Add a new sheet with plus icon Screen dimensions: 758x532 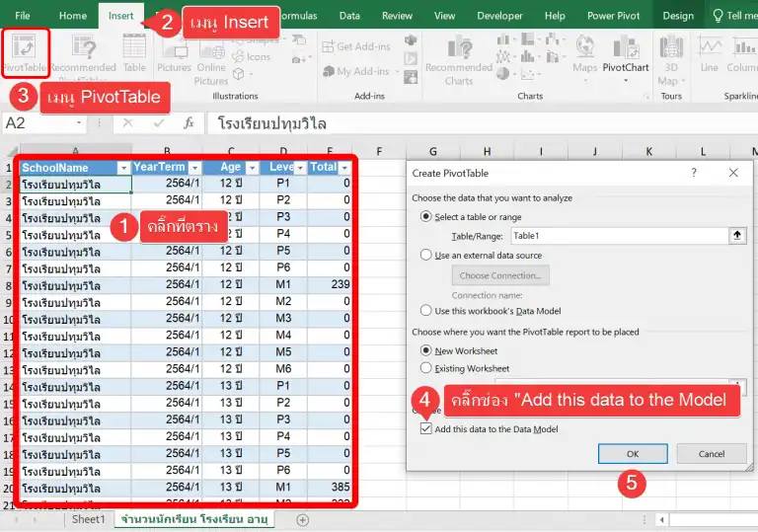(x=303, y=519)
